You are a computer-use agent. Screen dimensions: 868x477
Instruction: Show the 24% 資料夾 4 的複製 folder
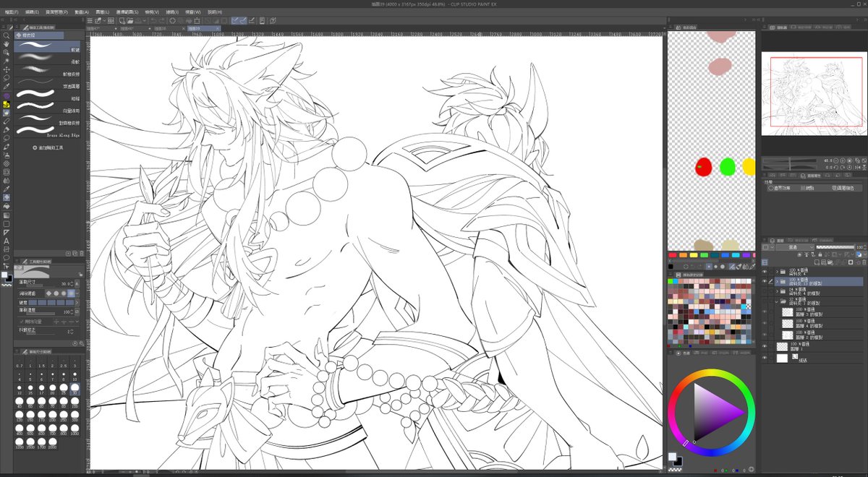click(765, 292)
